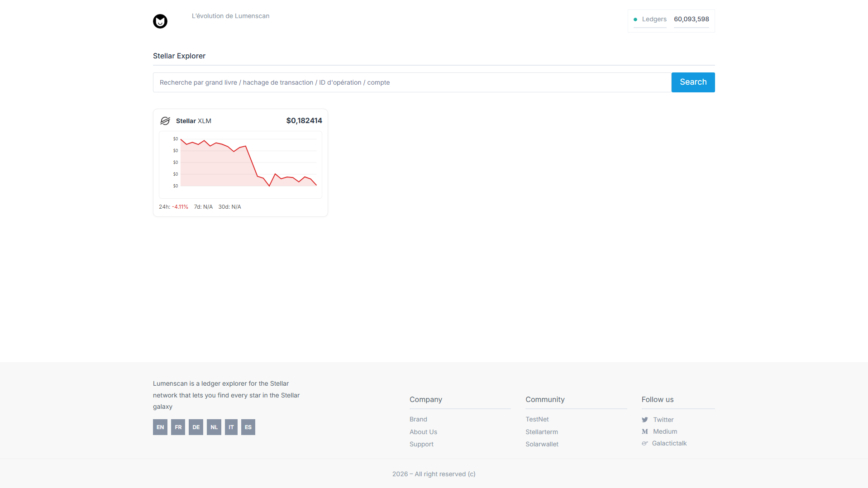
Task: Click the Stellar XLM rocket logo icon
Action: (x=165, y=121)
